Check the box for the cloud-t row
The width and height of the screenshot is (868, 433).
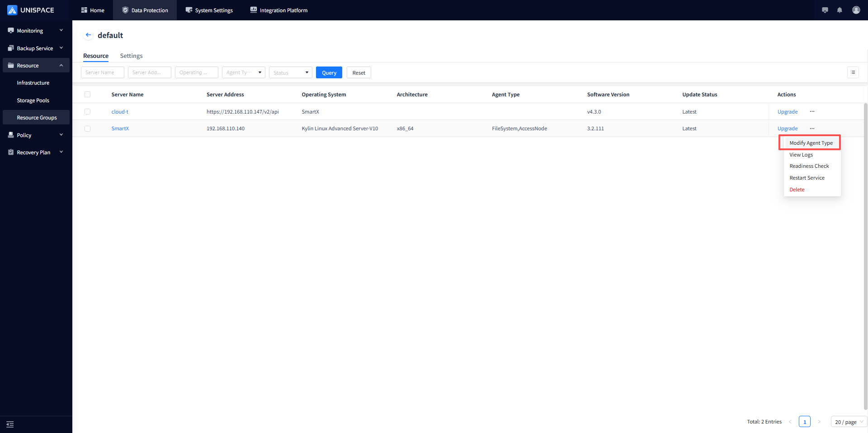88,112
